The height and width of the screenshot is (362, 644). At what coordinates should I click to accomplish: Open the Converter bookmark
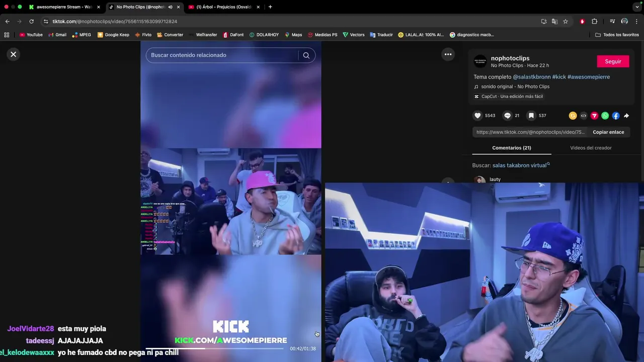click(x=170, y=35)
